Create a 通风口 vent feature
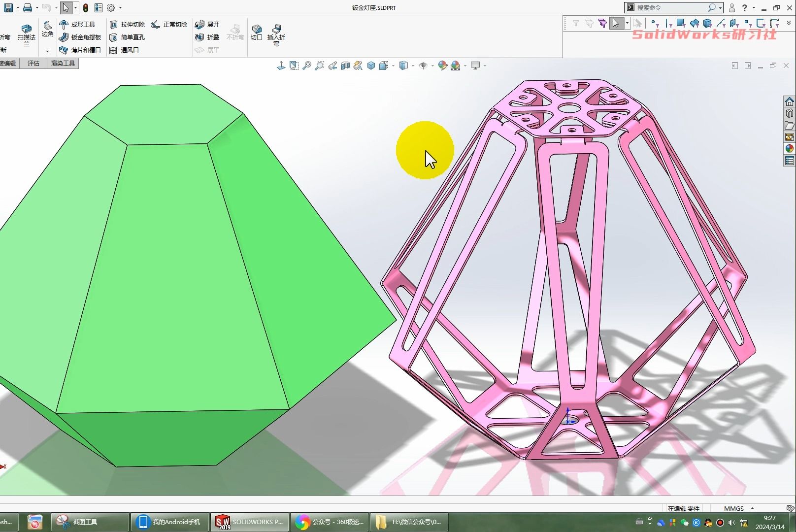This screenshot has height=532, width=796. coord(129,50)
